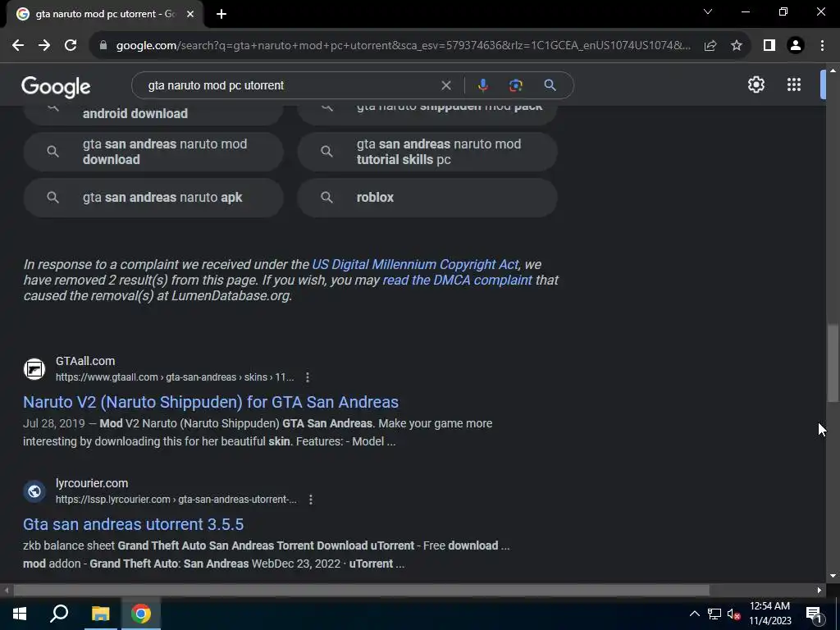Viewport: 840px width, 630px height.
Task: Open US Digital Millennium Copyright Act link
Action: (415, 265)
